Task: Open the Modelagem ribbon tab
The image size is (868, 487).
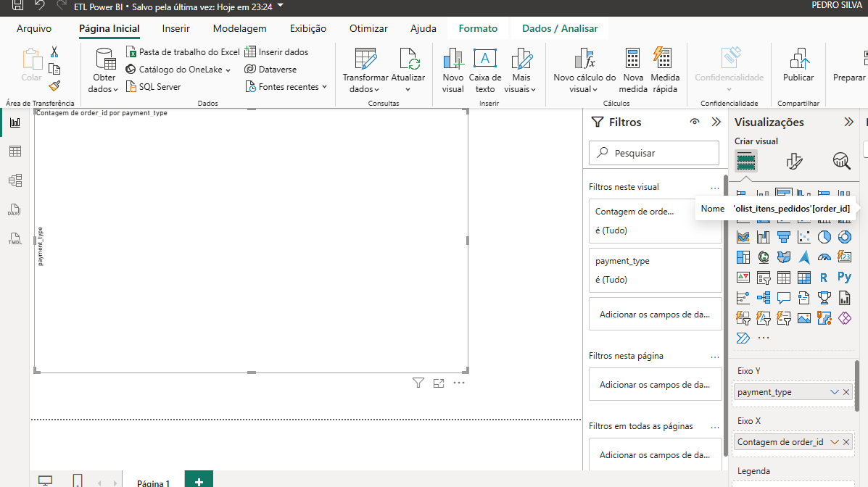Action: [239, 28]
